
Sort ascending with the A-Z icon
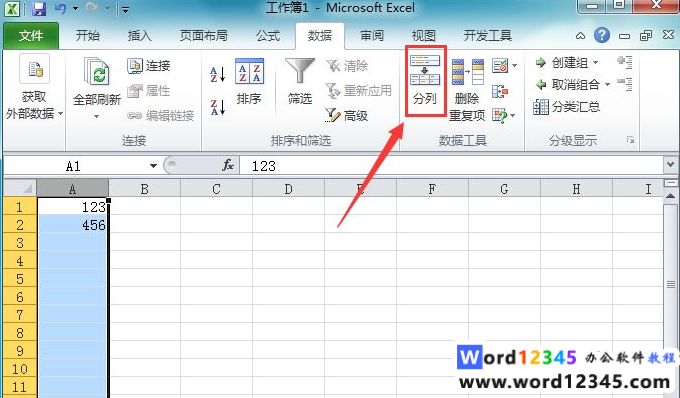(x=218, y=74)
